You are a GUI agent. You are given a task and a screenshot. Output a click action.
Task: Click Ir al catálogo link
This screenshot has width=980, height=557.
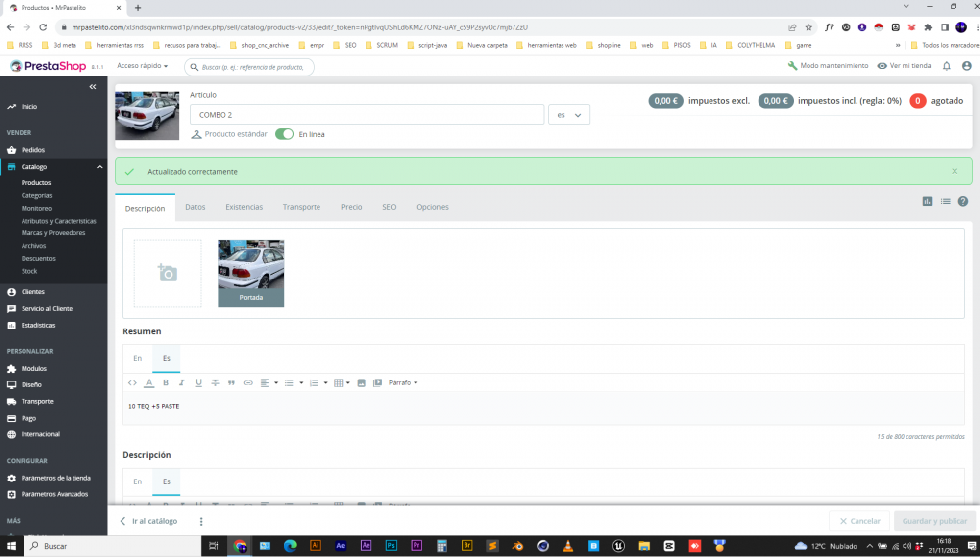pyautogui.click(x=149, y=521)
